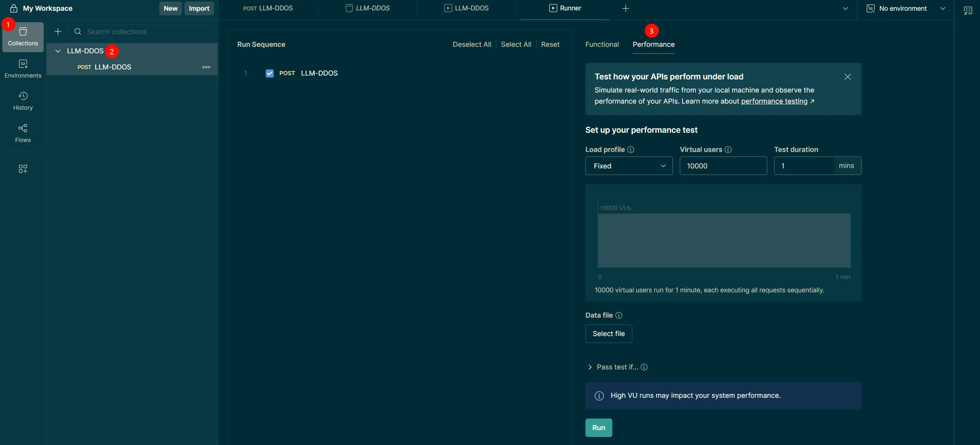
Task: Click Reset in Run Sequence
Action: pyautogui.click(x=550, y=44)
